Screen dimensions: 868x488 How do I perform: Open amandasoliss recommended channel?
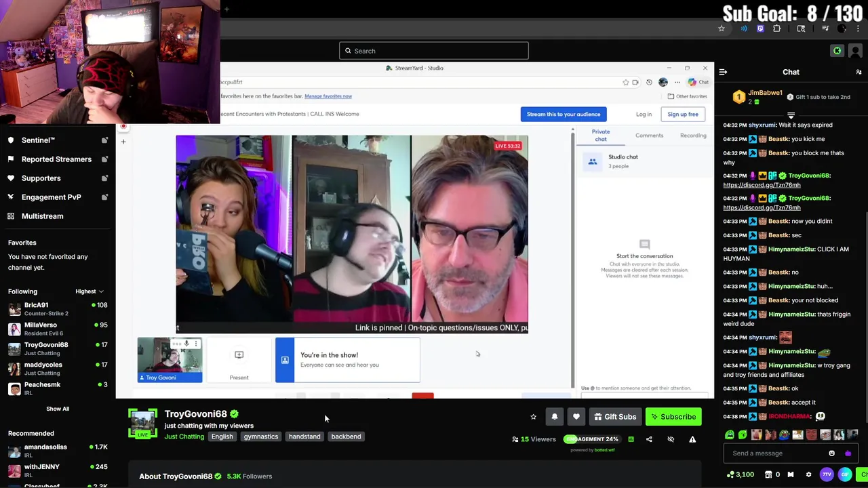pos(58,451)
